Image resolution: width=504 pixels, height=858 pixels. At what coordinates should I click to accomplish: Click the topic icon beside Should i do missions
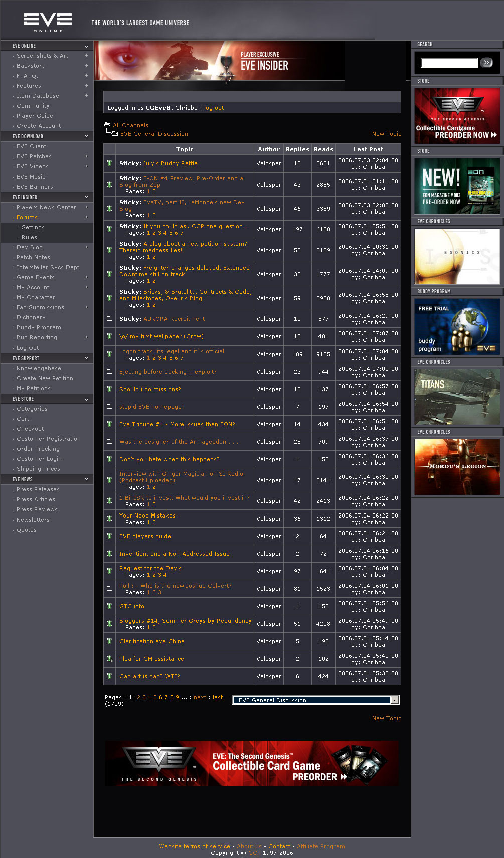click(109, 389)
